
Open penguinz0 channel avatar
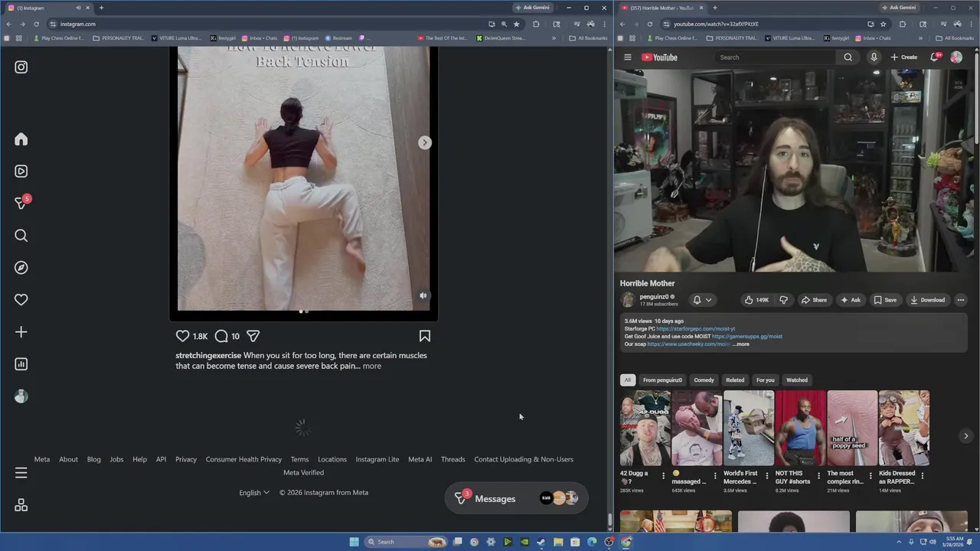tap(629, 300)
